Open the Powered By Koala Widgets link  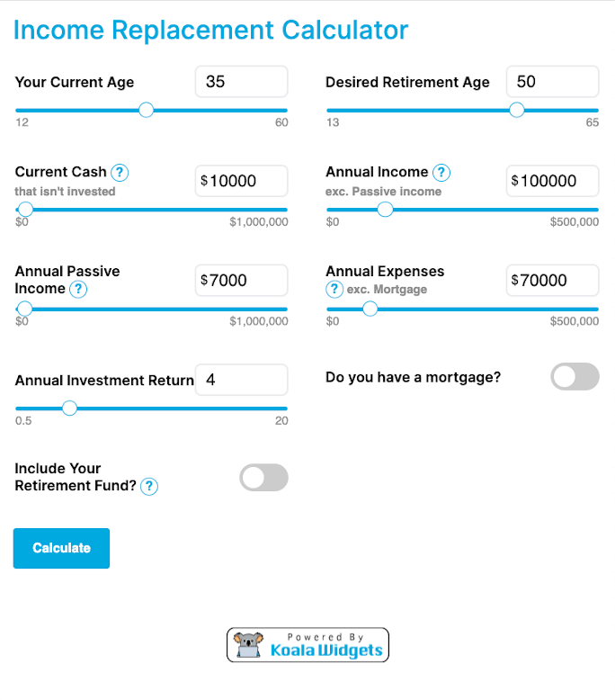click(307, 644)
